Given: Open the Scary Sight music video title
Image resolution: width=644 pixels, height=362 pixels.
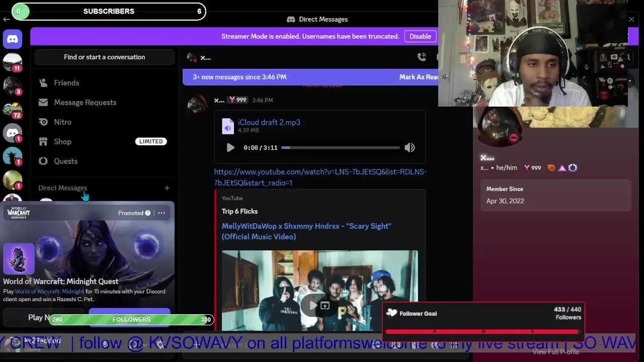Looking at the screenshot, I should pyautogui.click(x=306, y=231).
